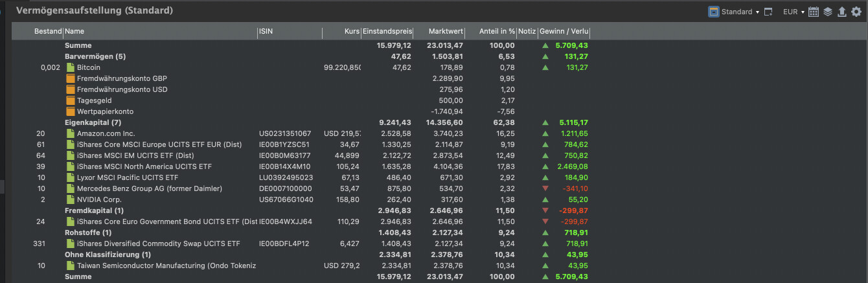Click the export upload icon

[x=841, y=12]
